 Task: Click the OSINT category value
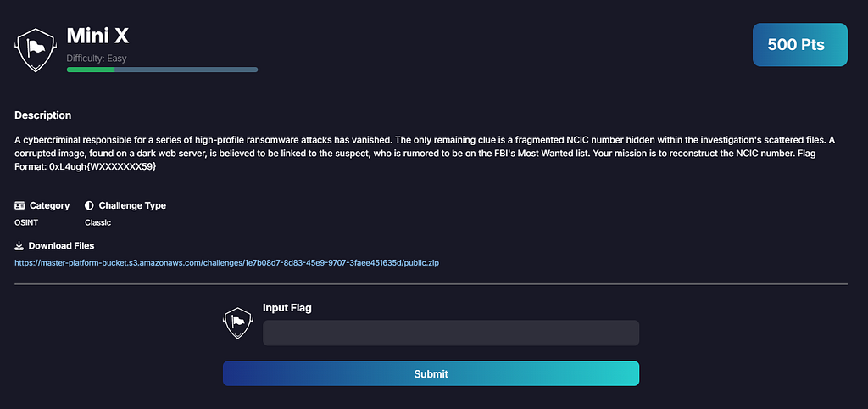click(25, 223)
